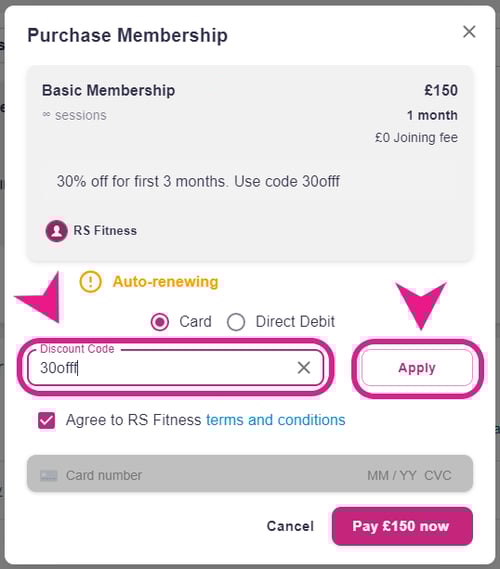The width and height of the screenshot is (500, 569).
Task: Open the terms and conditions link
Action: pos(275,420)
